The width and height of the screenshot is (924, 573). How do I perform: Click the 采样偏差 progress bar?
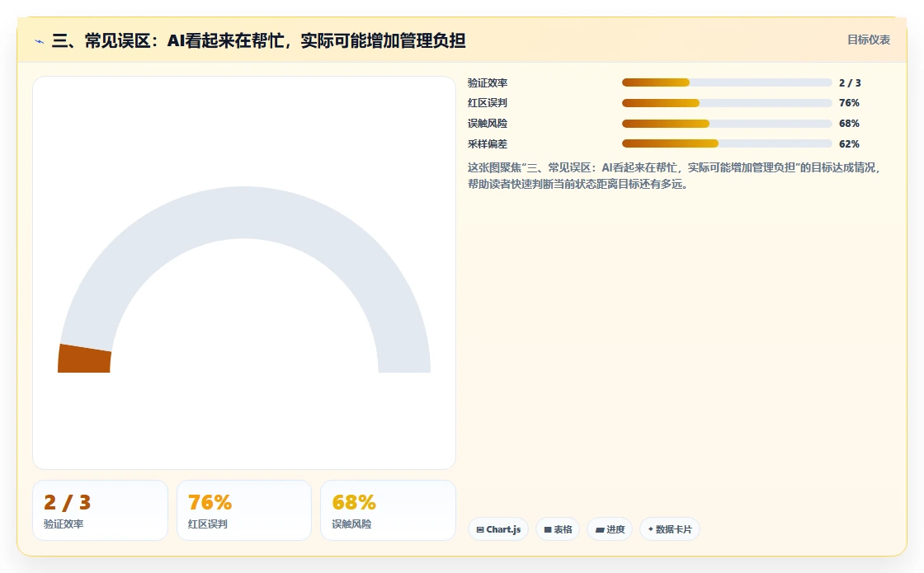coord(727,143)
